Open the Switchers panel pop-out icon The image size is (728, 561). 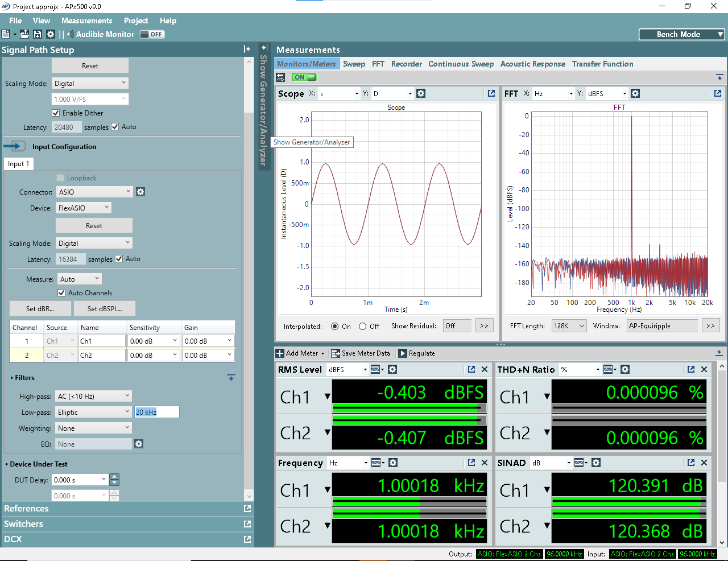(247, 524)
